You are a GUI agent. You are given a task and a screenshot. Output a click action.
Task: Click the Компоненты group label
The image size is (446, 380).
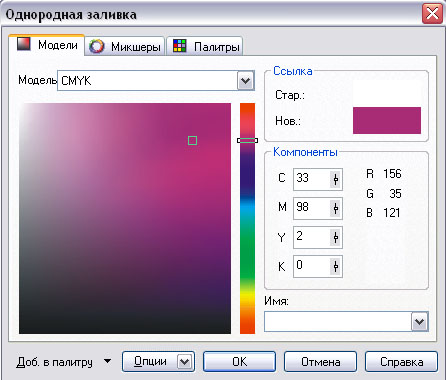pos(305,152)
